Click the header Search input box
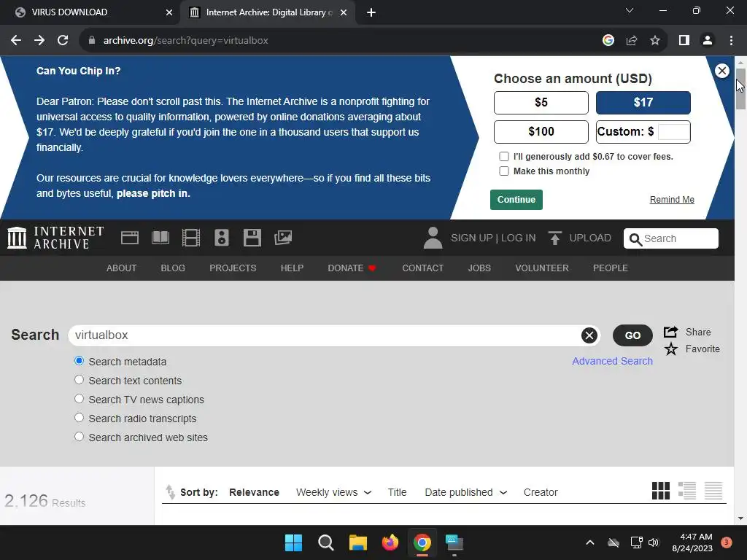This screenshot has height=560, width=747. 671,238
